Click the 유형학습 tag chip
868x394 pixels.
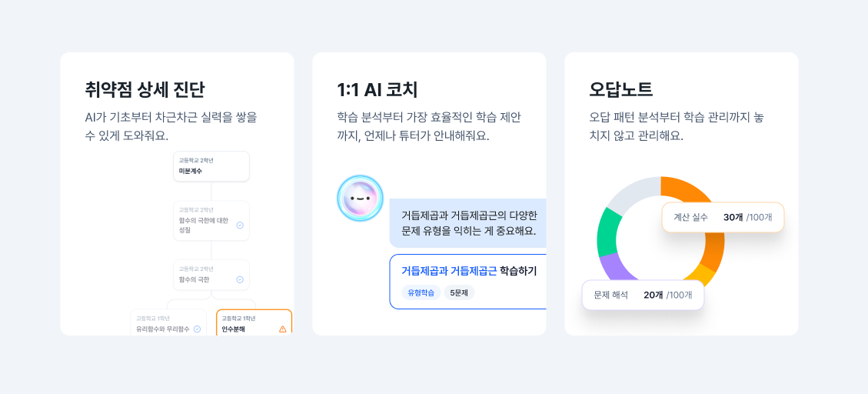click(x=421, y=292)
